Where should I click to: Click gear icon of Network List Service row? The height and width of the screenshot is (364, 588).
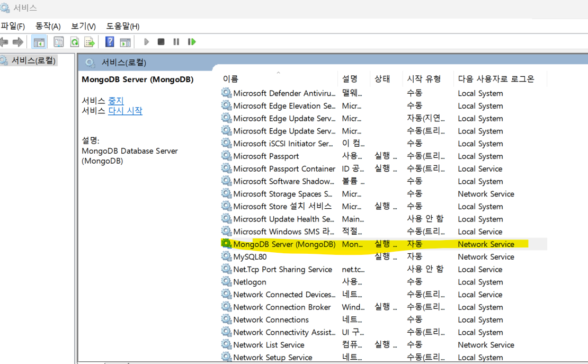226,344
